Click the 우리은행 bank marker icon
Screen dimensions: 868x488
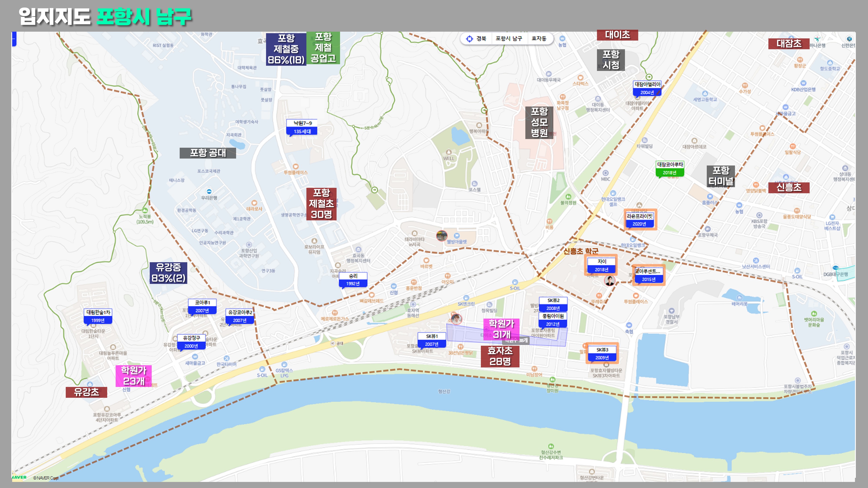209,192
